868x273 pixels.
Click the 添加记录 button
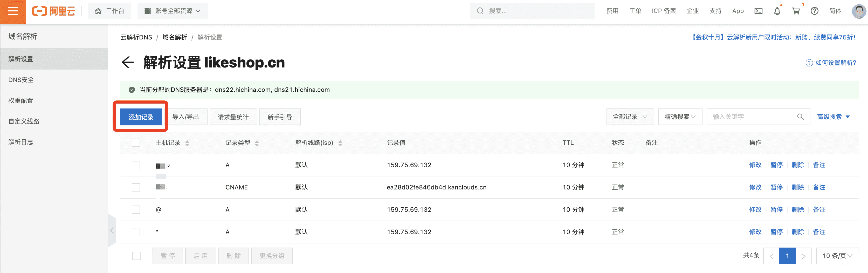click(141, 117)
